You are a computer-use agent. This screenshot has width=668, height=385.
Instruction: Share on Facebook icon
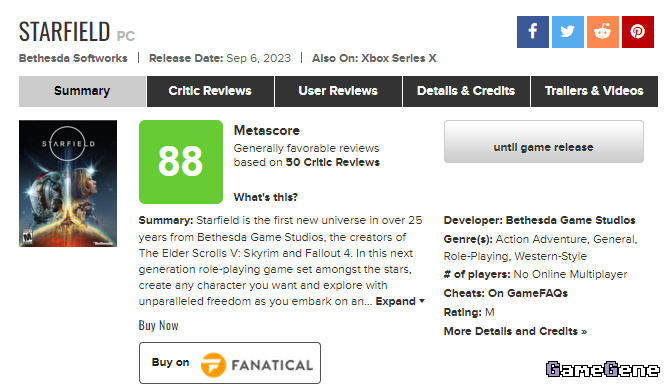[x=533, y=32]
